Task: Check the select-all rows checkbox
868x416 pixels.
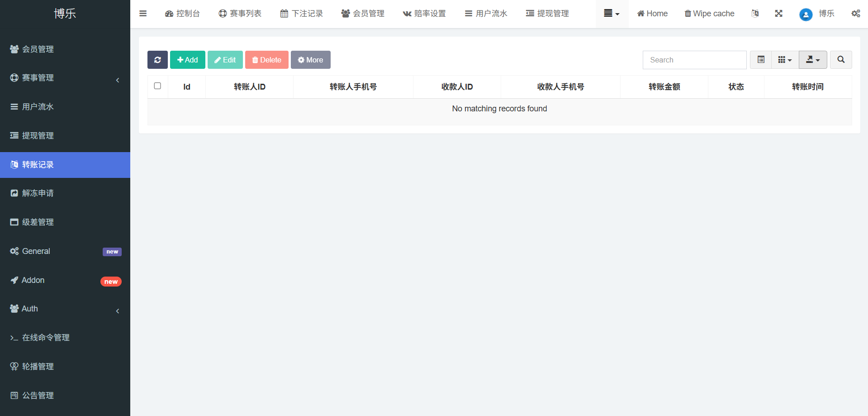Action: [x=157, y=86]
